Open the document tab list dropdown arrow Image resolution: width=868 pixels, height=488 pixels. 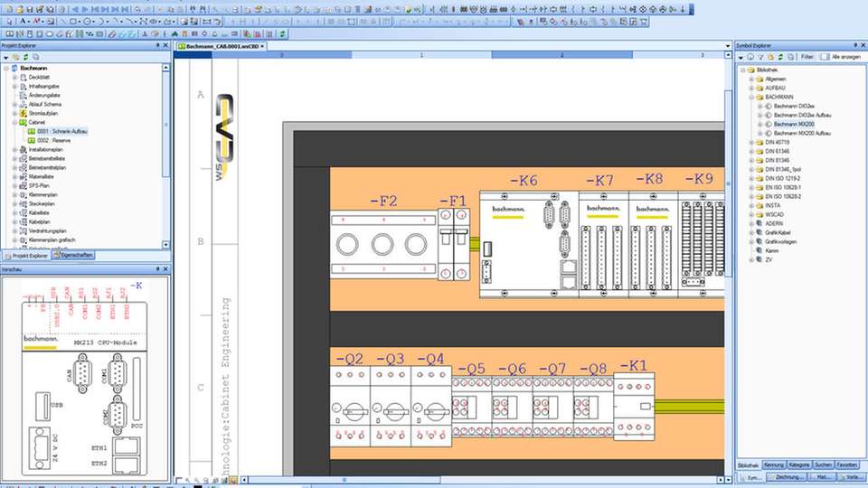coord(728,46)
